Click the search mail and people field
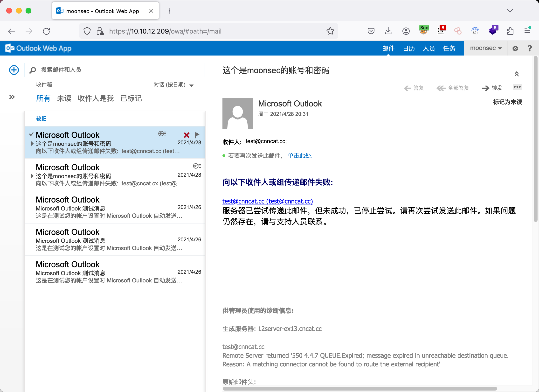 [x=115, y=70]
